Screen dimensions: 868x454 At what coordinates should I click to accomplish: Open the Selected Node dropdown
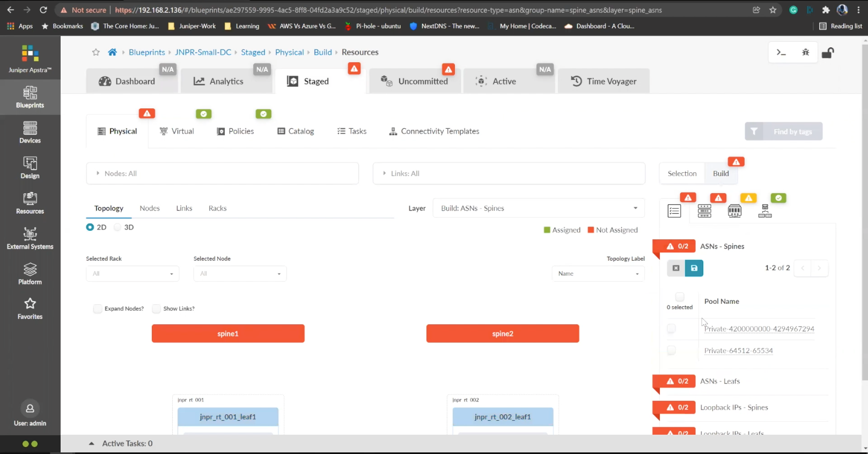pos(240,274)
